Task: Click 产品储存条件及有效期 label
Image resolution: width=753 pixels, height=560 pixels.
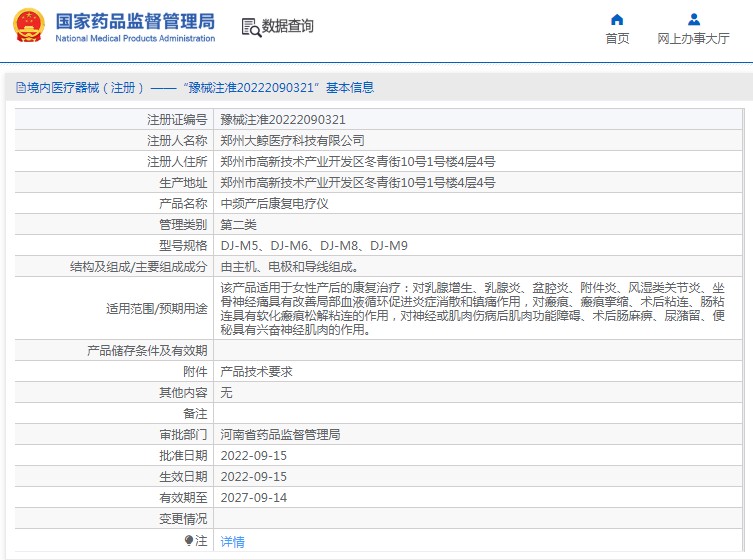Action: (147, 351)
